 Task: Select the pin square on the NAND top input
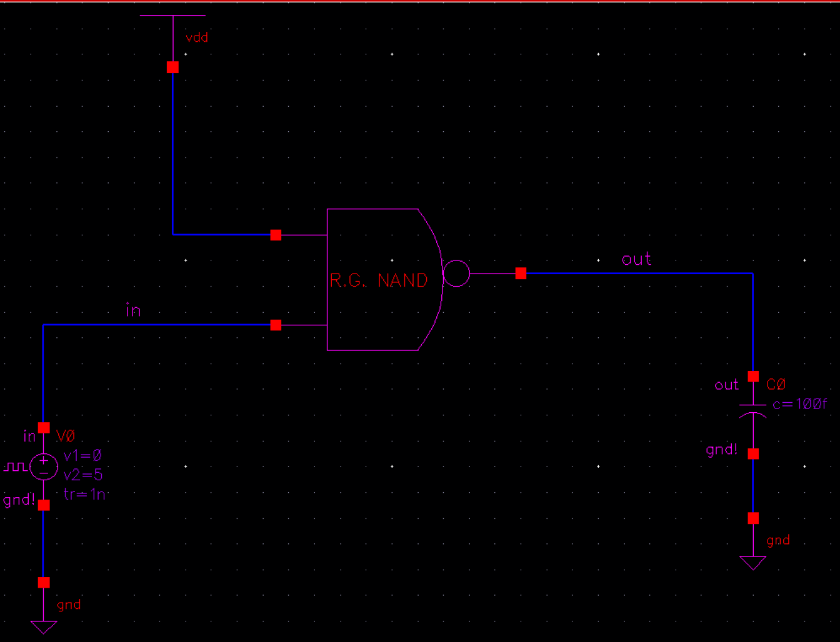[x=276, y=235]
